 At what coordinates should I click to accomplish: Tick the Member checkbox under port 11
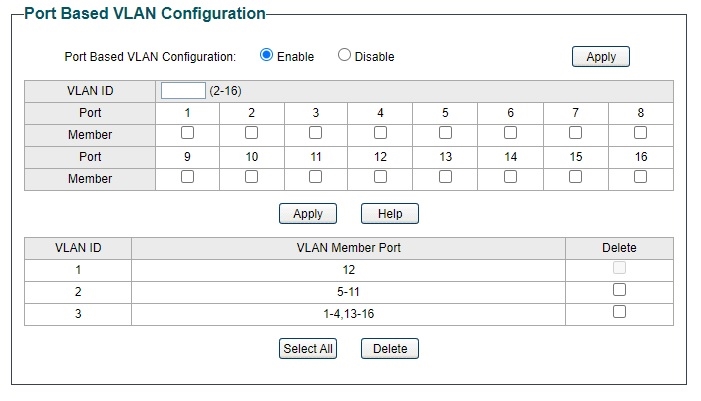[316, 177]
